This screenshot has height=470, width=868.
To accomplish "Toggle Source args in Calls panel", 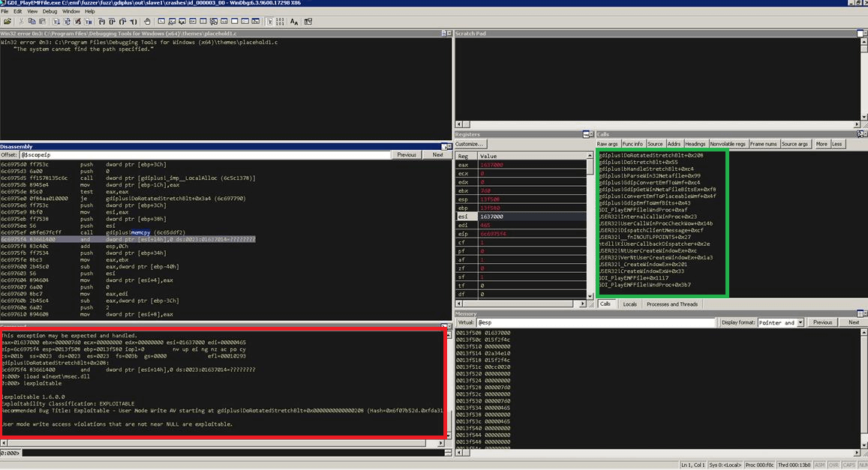I will [x=794, y=144].
